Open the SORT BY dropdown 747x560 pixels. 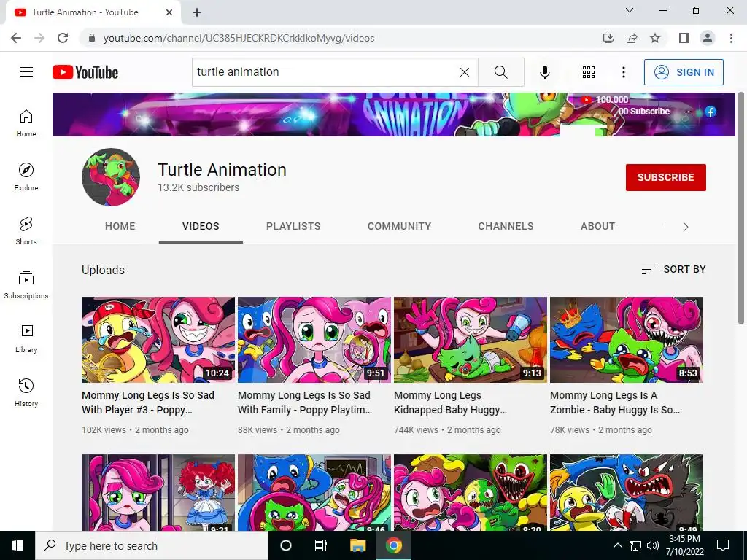673,270
